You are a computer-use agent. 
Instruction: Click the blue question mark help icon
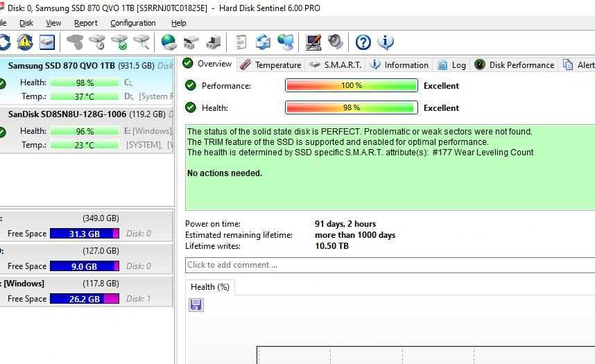coord(363,42)
